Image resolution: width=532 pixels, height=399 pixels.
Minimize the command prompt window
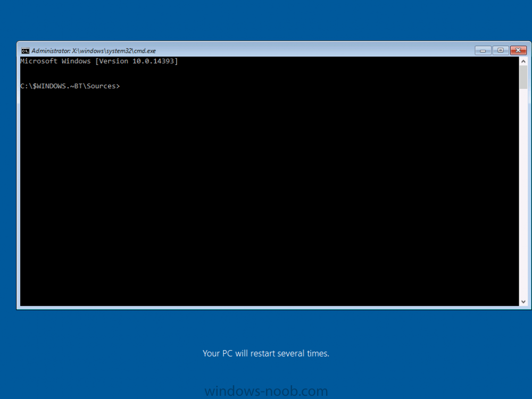[483, 51]
